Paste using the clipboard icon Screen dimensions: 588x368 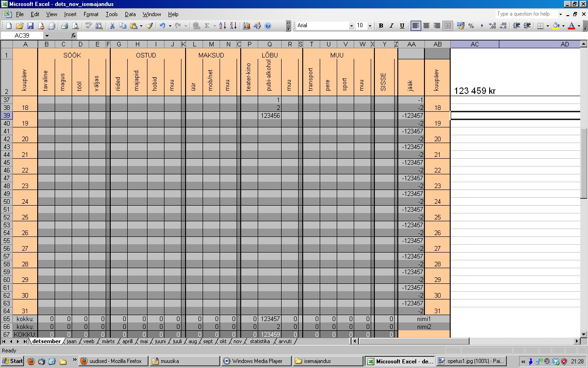[x=133, y=26]
